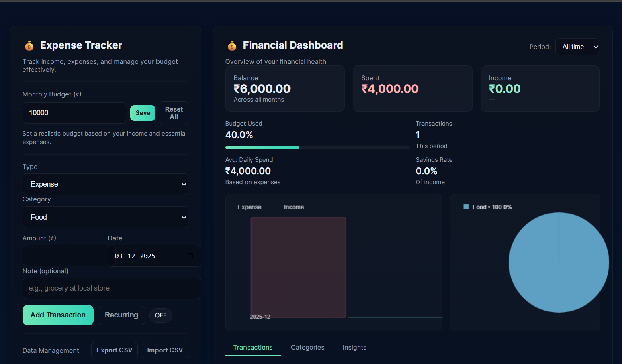Open the Type dropdown set to Expense
Image resolution: width=622 pixels, height=364 pixels.
tap(105, 184)
